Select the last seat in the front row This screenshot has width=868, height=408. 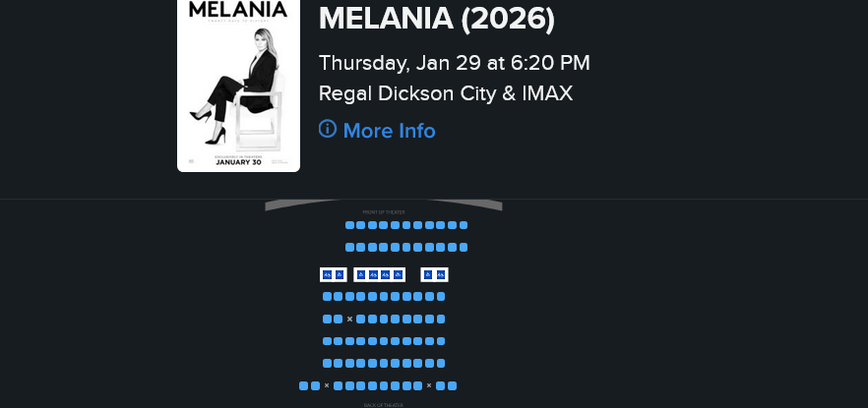[464, 225]
